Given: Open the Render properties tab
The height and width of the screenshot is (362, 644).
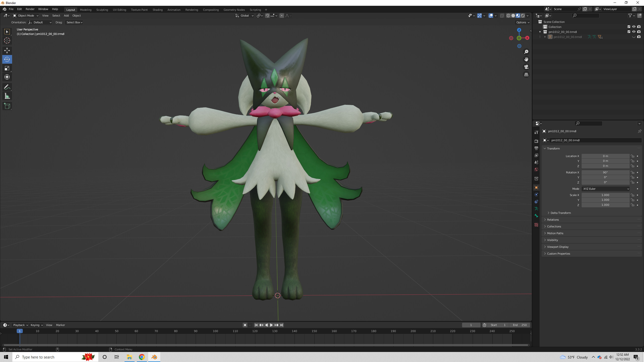Looking at the screenshot, I should 536,141.
